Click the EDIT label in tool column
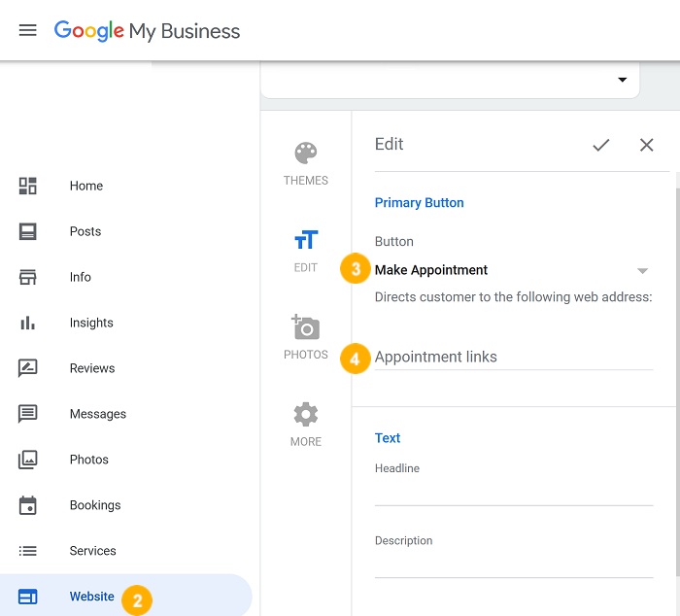The height and width of the screenshot is (616, 680). tap(306, 267)
